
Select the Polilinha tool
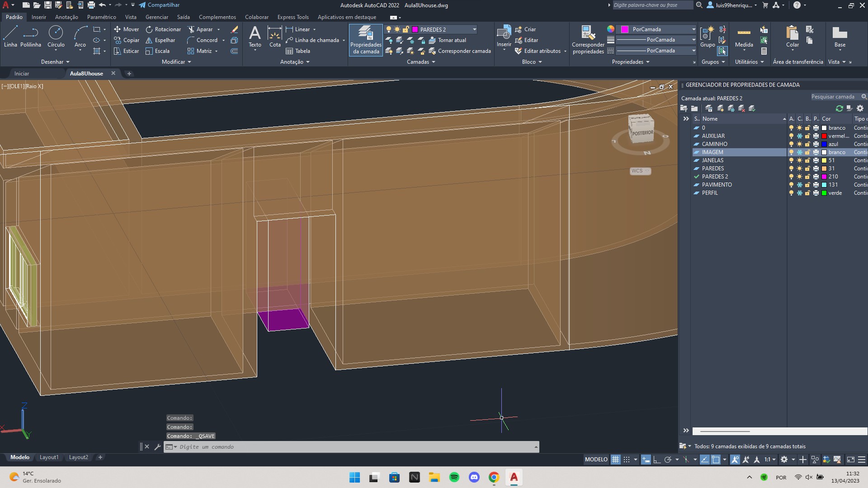click(30, 36)
